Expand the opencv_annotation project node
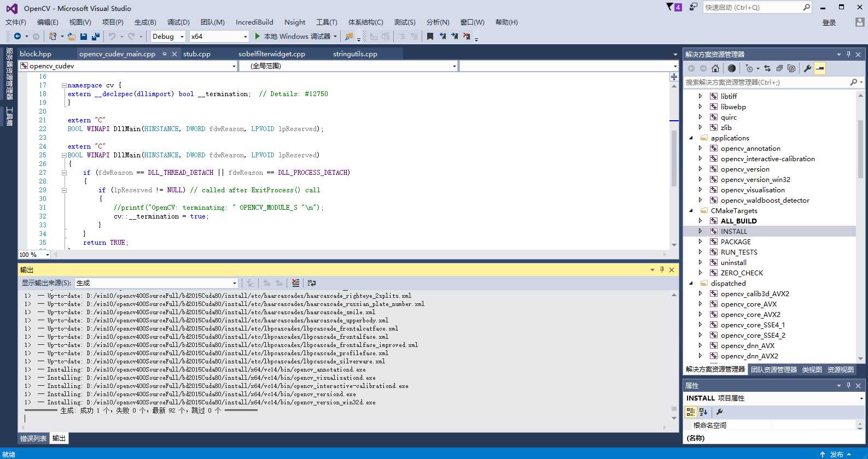Viewport: 868px width, 459px height. (x=700, y=148)
